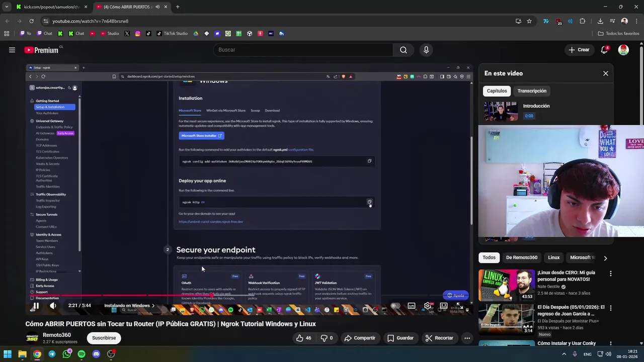The height and width of the screenshot is (362, 644).
Task: Open the YouTube hamburger guide menu
Action: [12, 50]
